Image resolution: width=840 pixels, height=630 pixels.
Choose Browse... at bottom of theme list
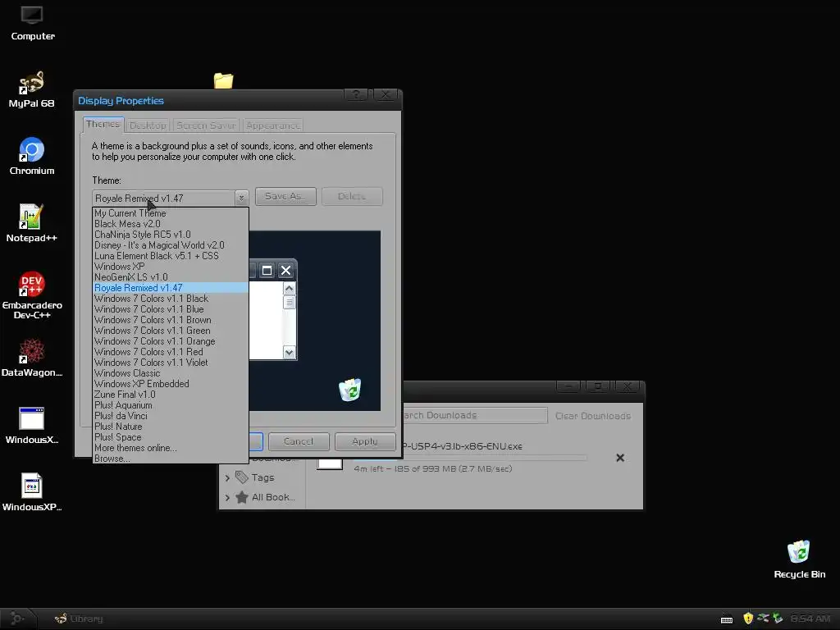tap(171, 458)
